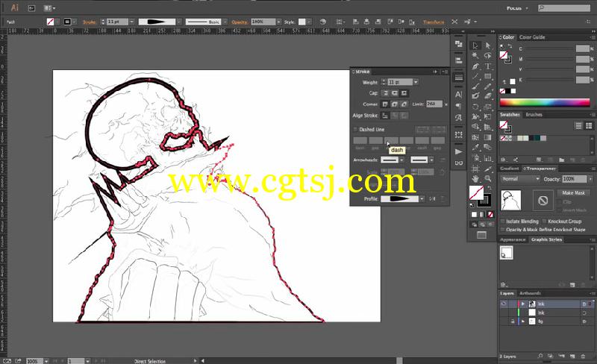Expand the top Ink layer disclosure triangle
This screenshot has height=364, width=597.
tap(523, 304)
